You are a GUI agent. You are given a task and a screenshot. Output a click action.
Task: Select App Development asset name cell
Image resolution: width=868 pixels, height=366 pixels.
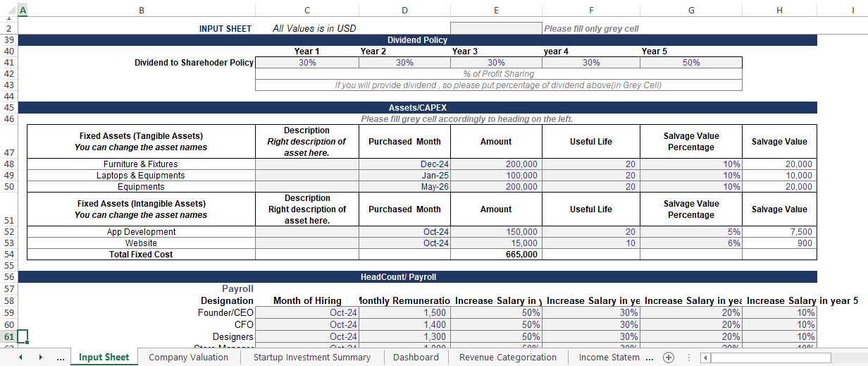tap(141, 232)
